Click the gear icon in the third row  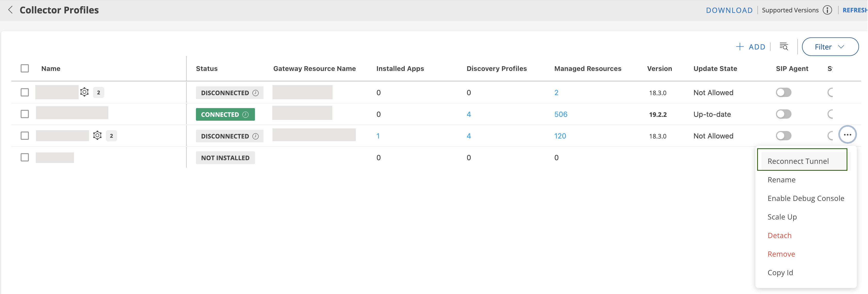[97, 136]
